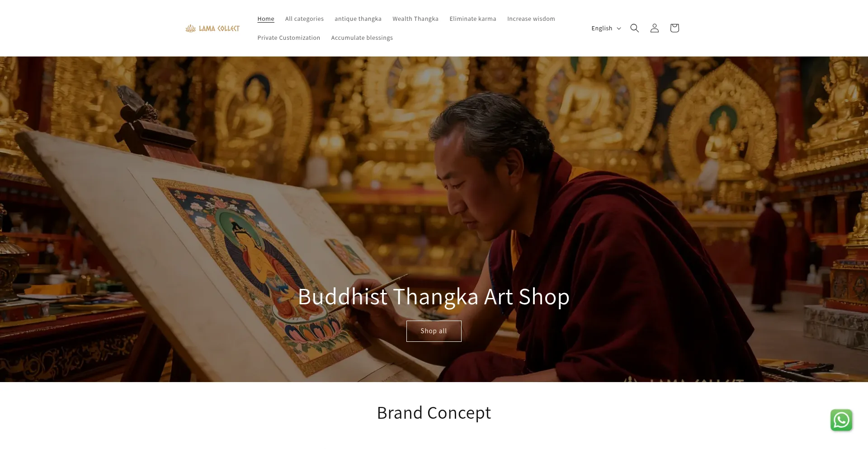
Task: Click the Buddhist Thangka Art Shop heading
Action: point(434,297)
